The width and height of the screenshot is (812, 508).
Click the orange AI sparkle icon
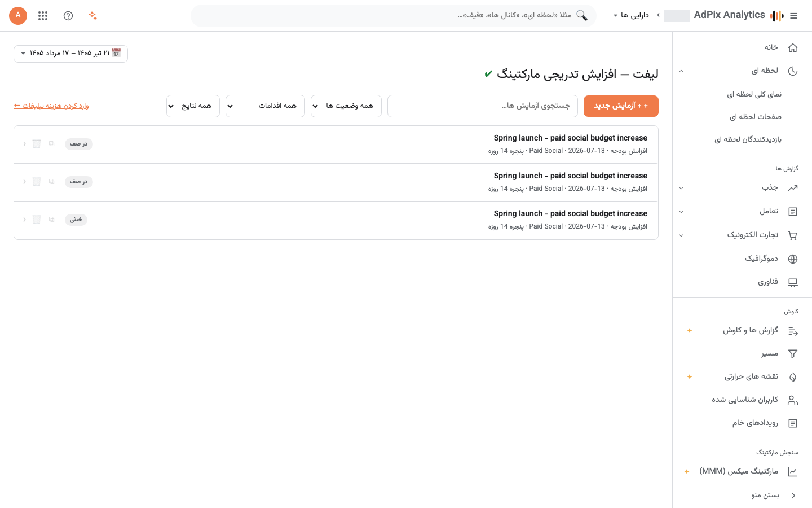click(93, 16)
